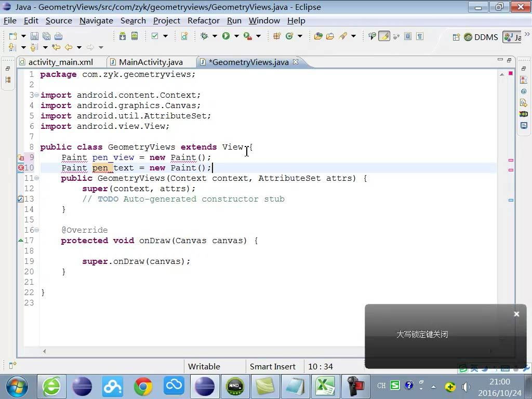Open the New wizard dropdown arrow
The width and height of the screenshot is (532, 399).
pos(23,36)
